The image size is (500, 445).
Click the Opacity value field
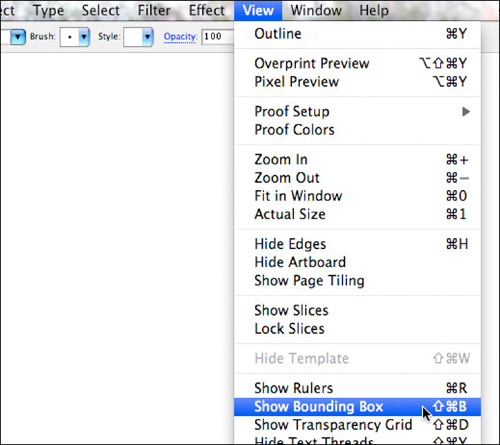[x=218, y=36]
